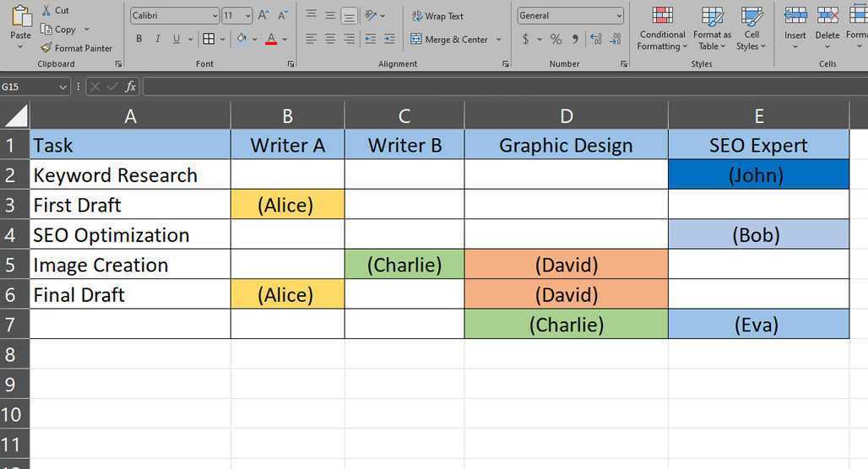
Task: Toggle Bold formatting
Action: tap(139, 39)
